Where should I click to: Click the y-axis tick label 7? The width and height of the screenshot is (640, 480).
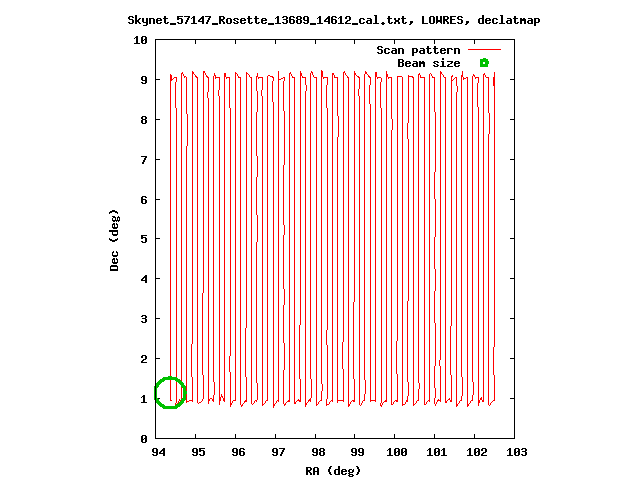click(144, 160)
